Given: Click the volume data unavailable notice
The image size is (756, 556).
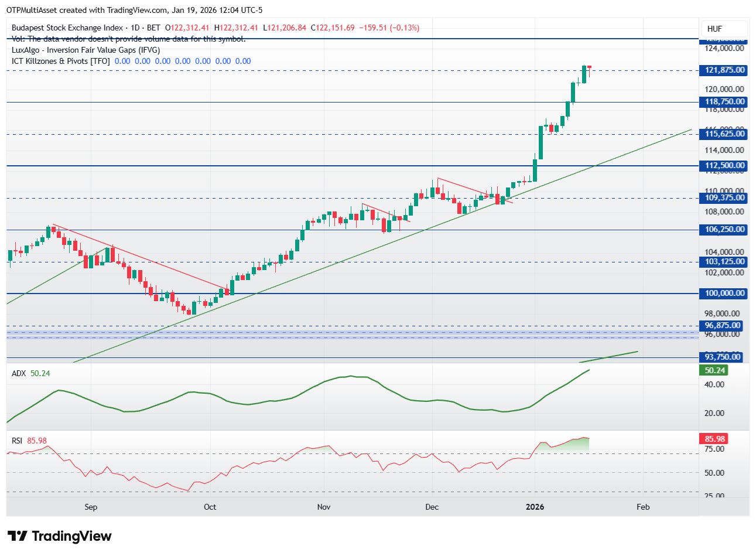Looking at the screenshot, I should pyautogui.click(x=128, y=39).
